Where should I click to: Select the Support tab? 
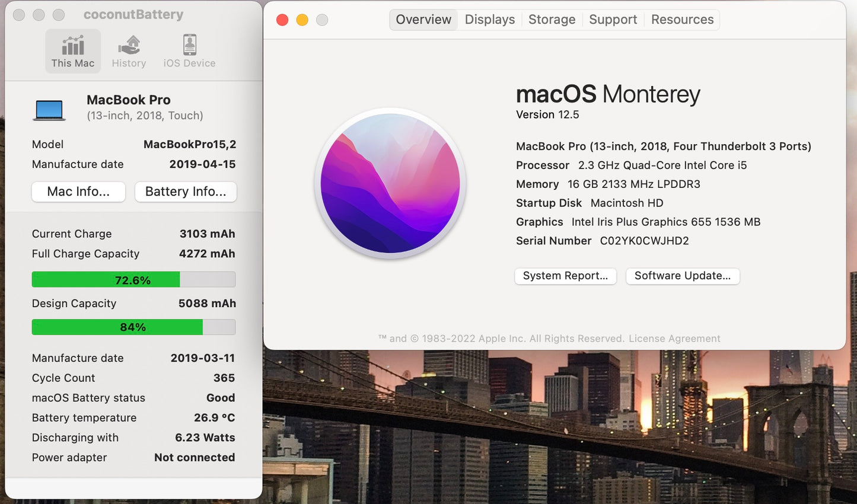pos(613,20)
